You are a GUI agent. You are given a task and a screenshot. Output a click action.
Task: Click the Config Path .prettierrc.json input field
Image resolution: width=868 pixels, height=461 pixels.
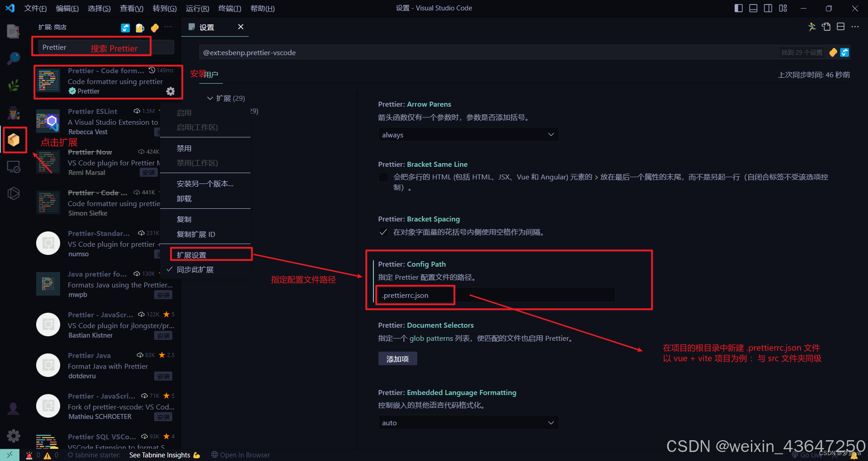496,295
